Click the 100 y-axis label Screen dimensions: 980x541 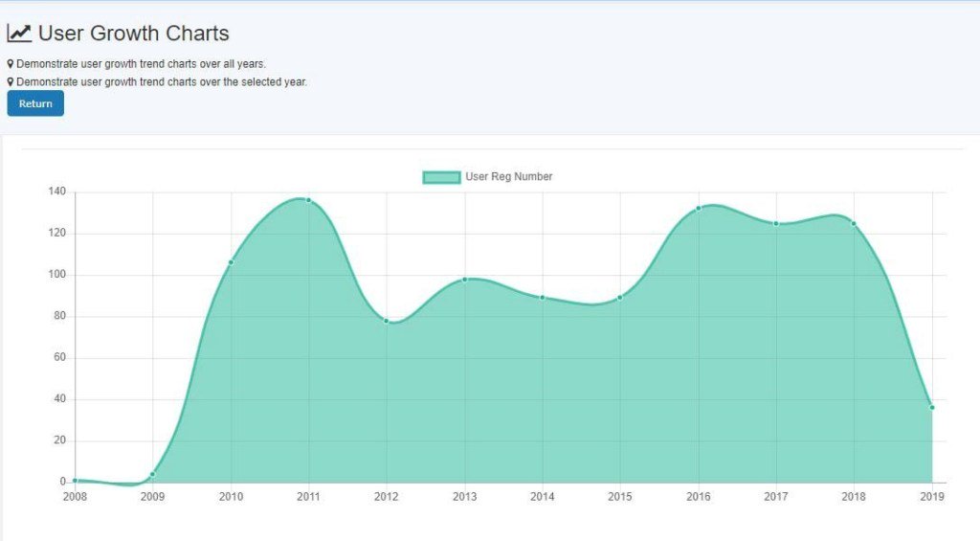point(56,275)
